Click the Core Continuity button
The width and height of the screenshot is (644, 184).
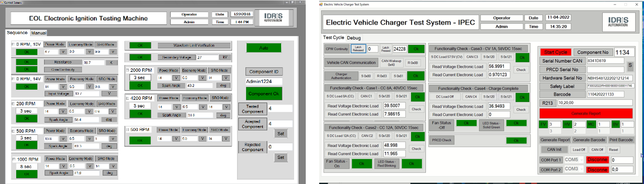(x=63, y=70)
